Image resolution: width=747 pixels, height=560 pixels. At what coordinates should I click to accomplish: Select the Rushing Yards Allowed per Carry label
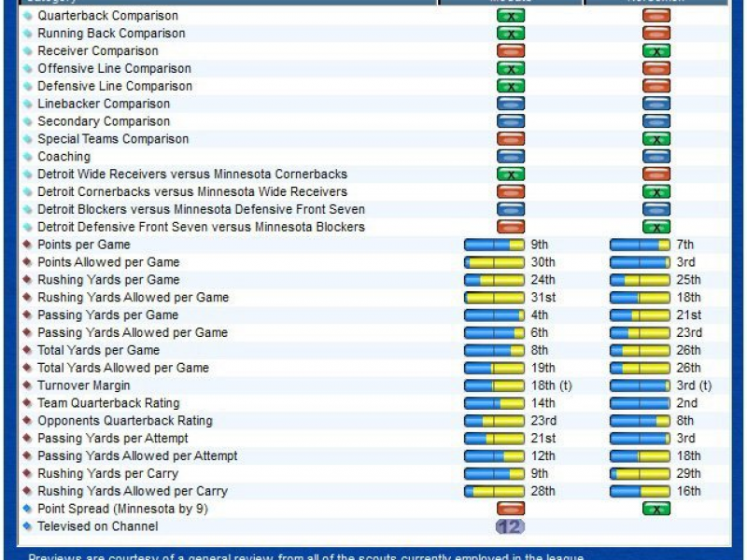pyautogui.click(x=133, y=492)
